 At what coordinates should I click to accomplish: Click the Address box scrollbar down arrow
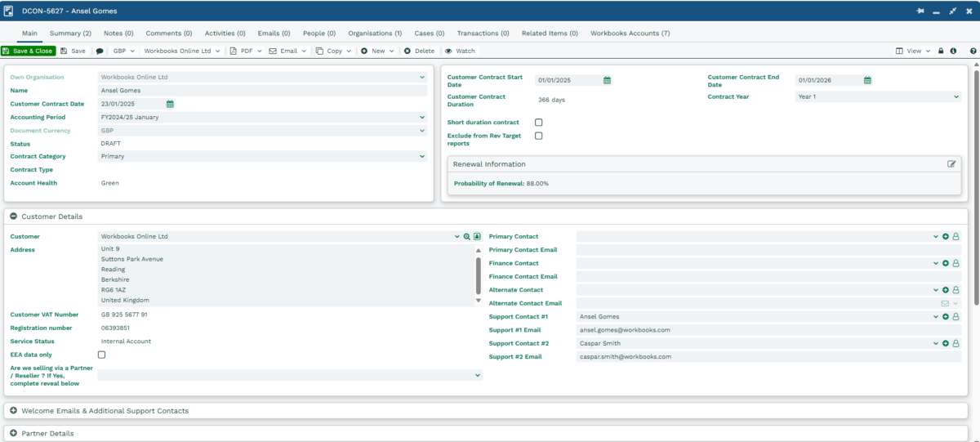point(478,301)
